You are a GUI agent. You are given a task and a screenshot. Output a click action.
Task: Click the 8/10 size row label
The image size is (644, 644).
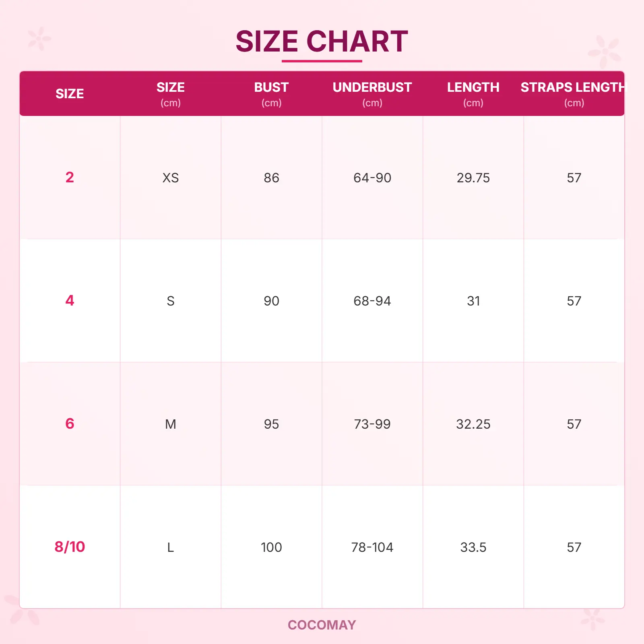(x=70, y=547)
